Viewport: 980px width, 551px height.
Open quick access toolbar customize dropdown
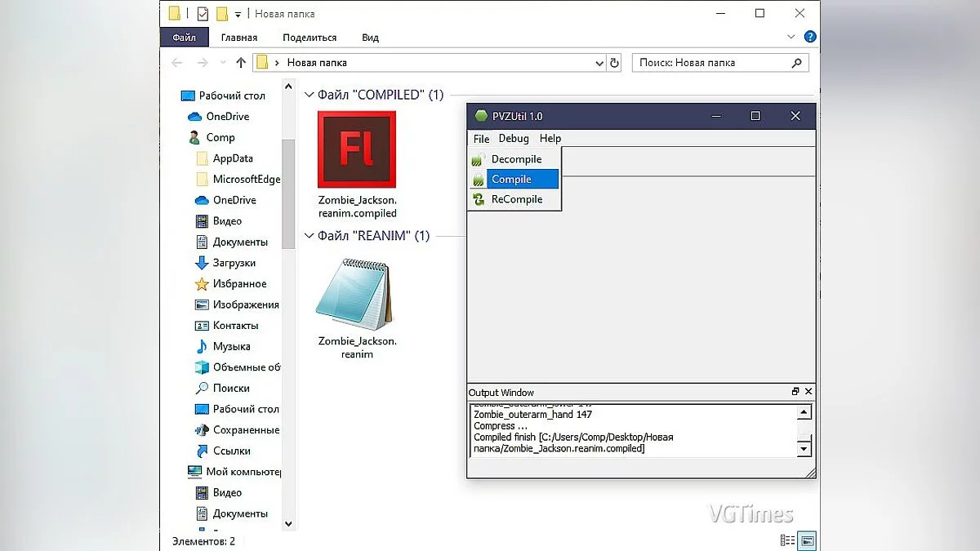tap(238, 14)
